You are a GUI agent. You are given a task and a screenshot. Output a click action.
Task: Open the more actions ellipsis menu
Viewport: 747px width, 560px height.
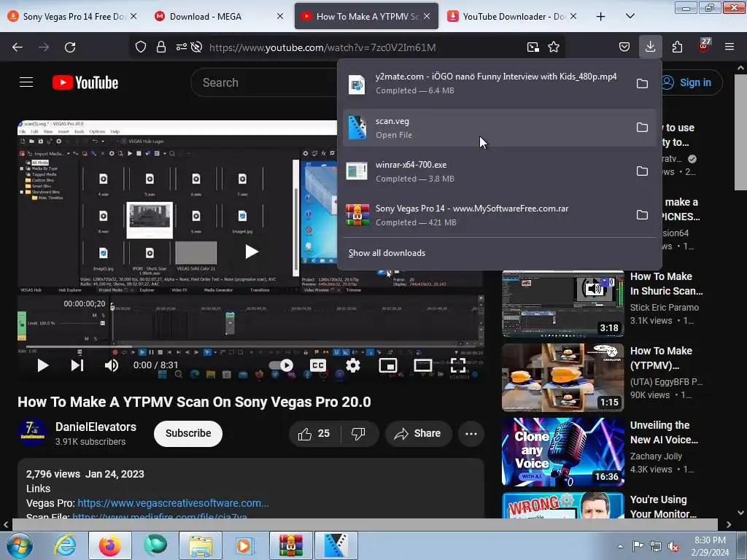[471, 433]
